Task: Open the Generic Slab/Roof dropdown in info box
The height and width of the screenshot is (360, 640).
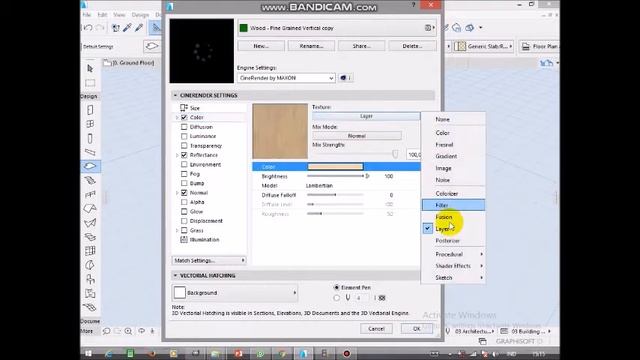Action: [484, 46]
